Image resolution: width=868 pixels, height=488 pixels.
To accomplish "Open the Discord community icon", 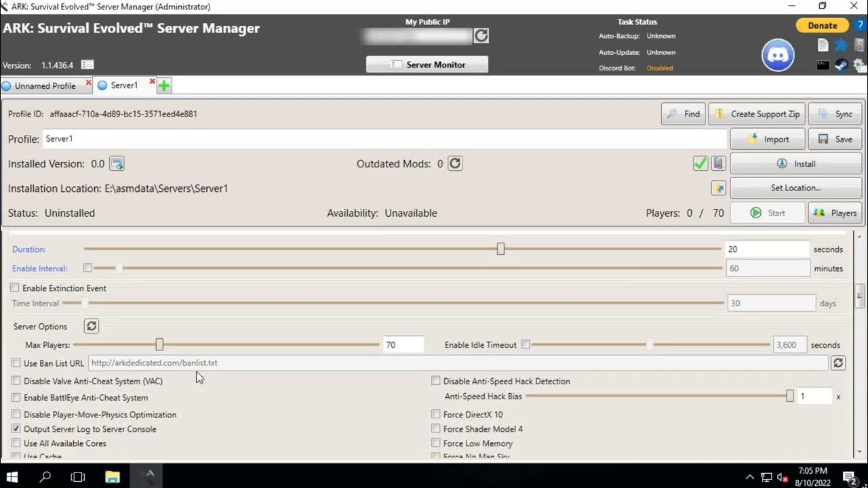I will click(778, 55).
